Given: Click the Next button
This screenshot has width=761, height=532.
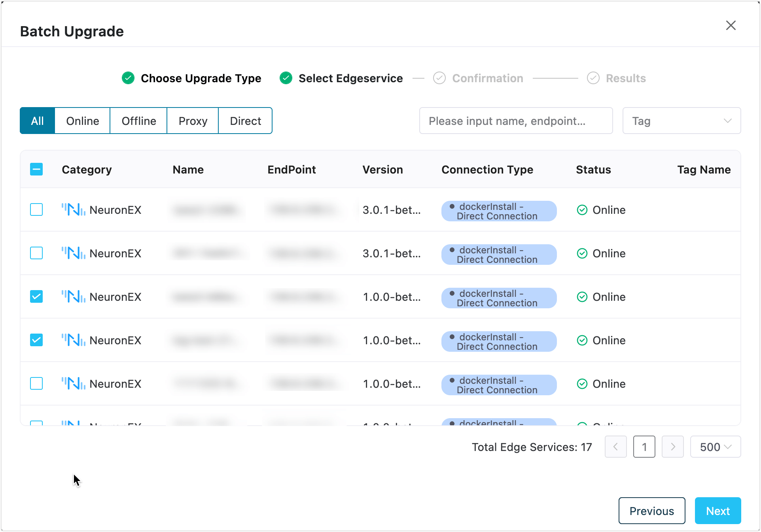Looking at the screenshot, I should click(x=717, y=511).
